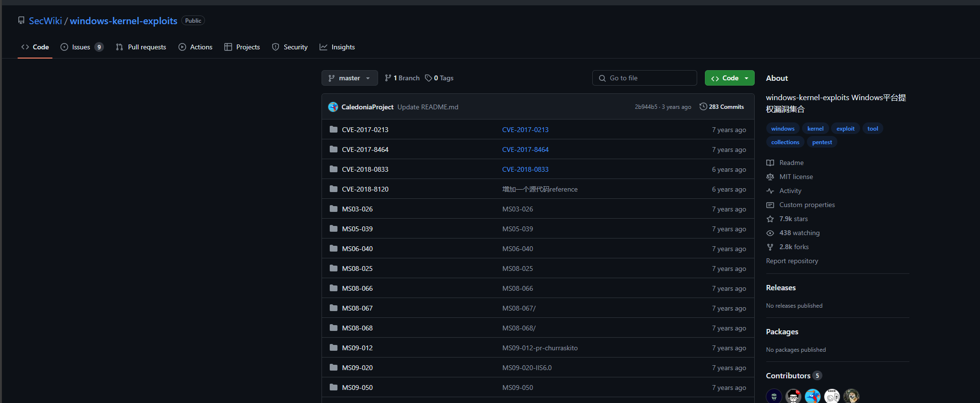Screen dimensions: 980x403
Task: Open the Readme link in About
Action: click(x=785, y=163)
